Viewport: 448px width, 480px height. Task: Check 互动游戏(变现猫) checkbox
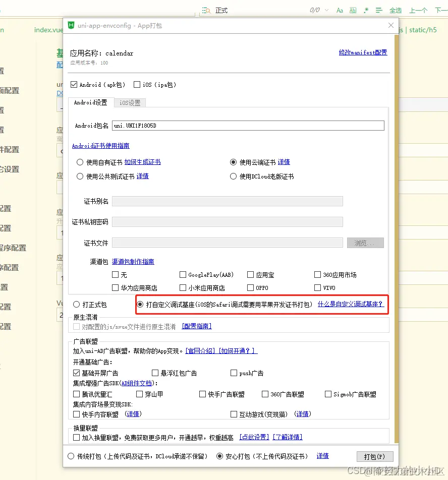234,414
